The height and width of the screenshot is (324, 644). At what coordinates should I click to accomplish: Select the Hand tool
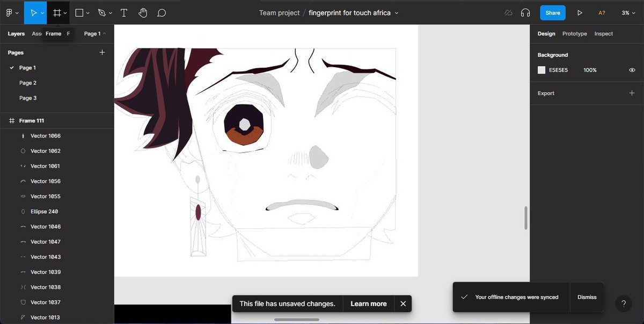coord(143,12)
